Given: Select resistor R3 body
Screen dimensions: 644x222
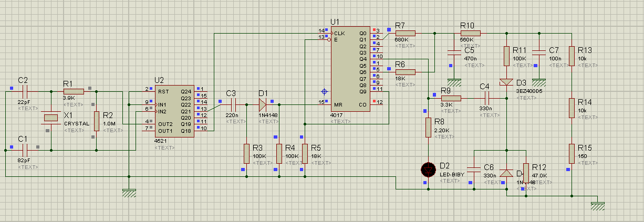Looking at the screenshot, I should (x=246, y=153).
